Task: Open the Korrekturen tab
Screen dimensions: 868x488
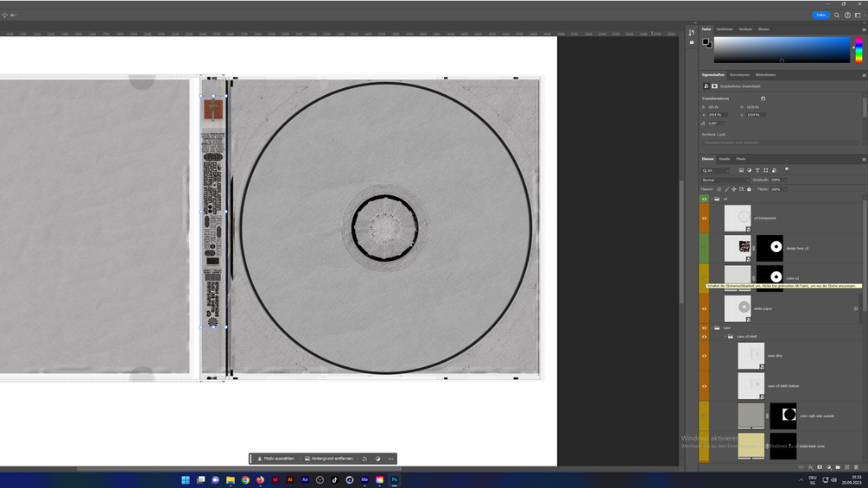Action: [x=739, y=74]
